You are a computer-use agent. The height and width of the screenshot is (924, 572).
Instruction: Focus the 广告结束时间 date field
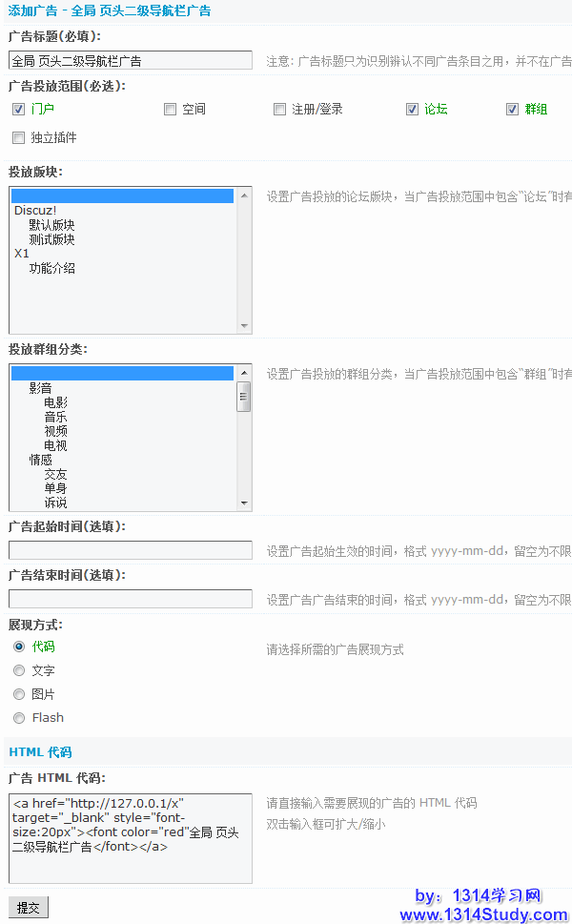tap(131, 599)
